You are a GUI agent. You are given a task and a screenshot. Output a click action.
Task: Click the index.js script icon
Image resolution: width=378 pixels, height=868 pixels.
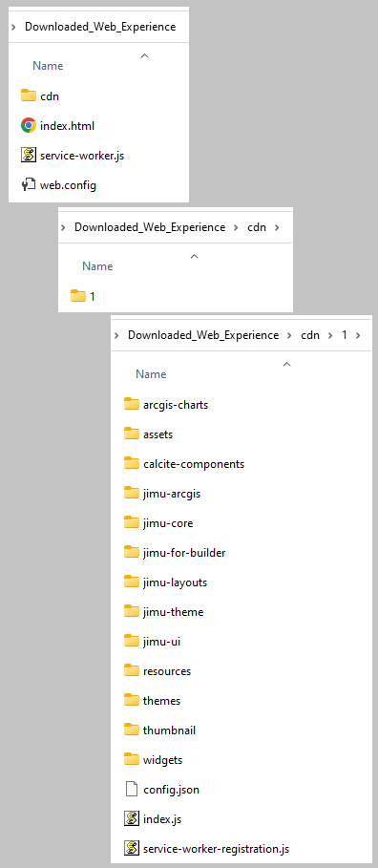[x=132, y=818]
